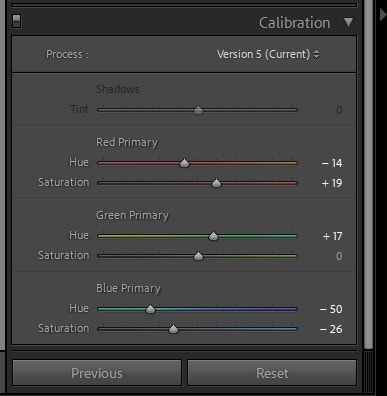Select the Blue Primary Saturation value -26
This screenshot has height=396, width=387.
[x=331, y=329]
